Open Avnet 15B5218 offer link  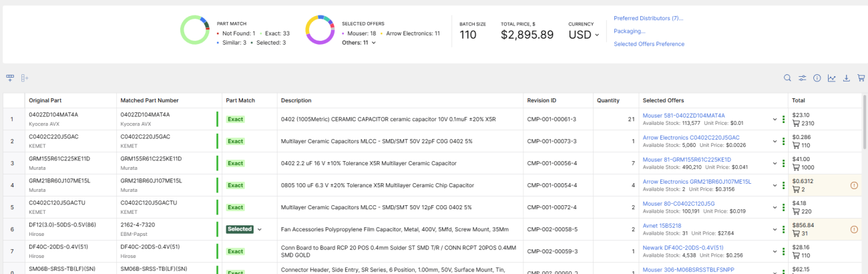(662, 226)
